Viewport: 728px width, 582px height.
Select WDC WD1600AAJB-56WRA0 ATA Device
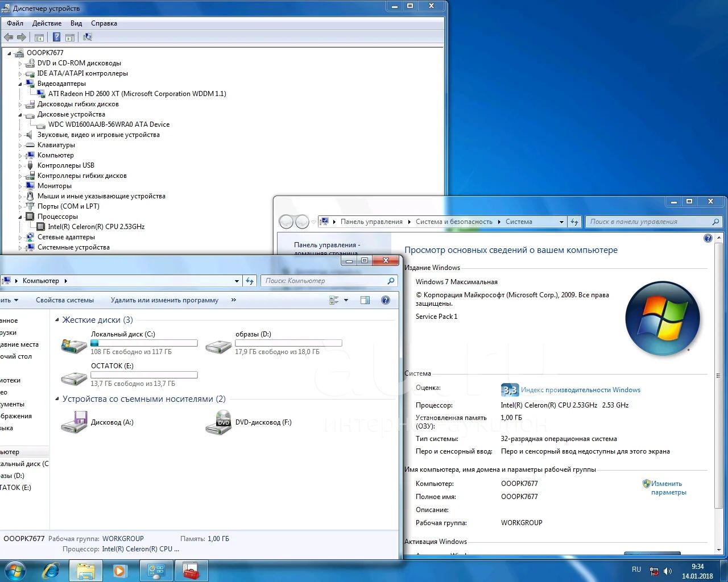click(109, 124)
